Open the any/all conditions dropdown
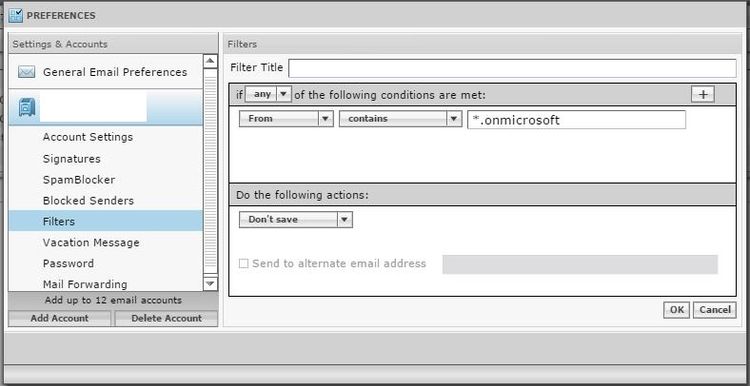The width and height of the screenshot is (750, 386). tap(268, 95)
